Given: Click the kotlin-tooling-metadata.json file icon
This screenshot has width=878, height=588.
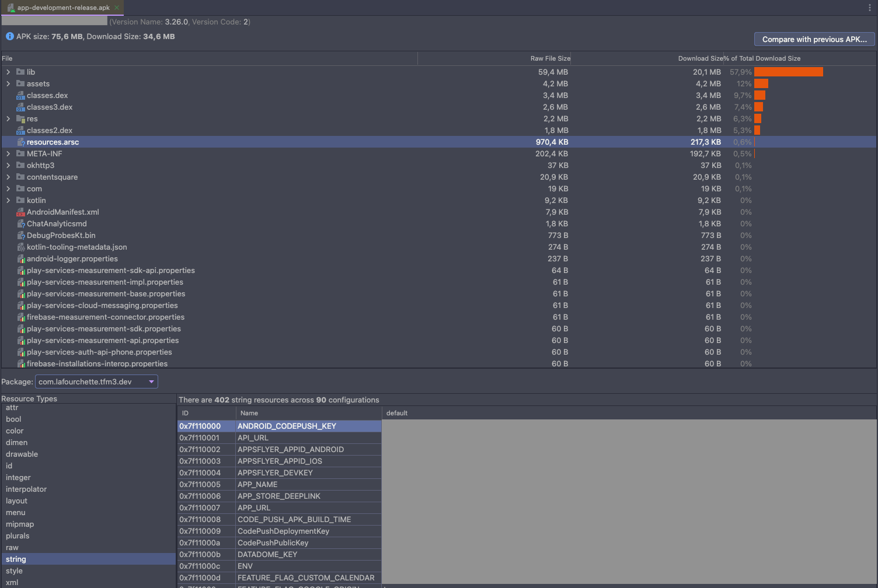Looking at the screenshot, I should [21, 247].
